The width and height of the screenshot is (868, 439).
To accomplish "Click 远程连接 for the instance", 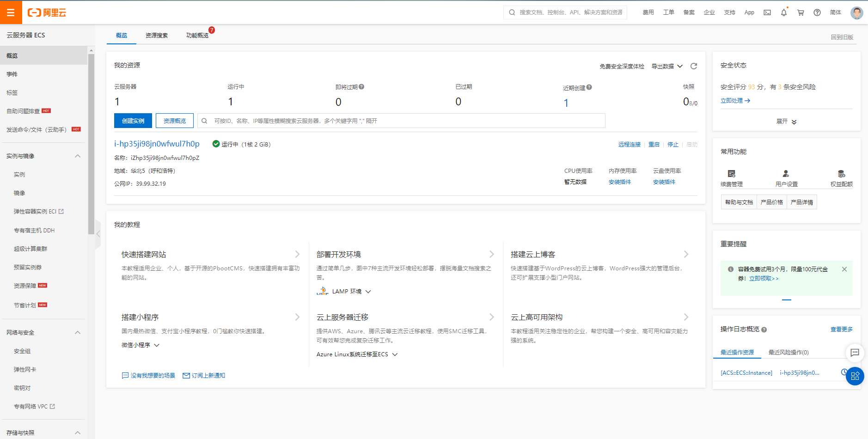I will click(630, 144).
